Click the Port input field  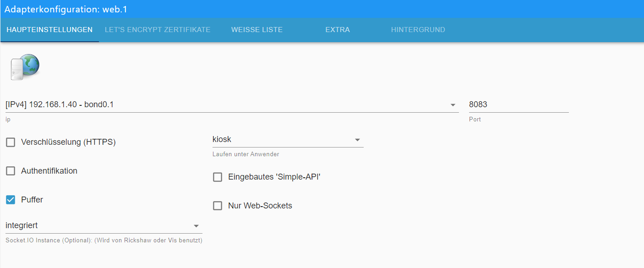point(518,105)
